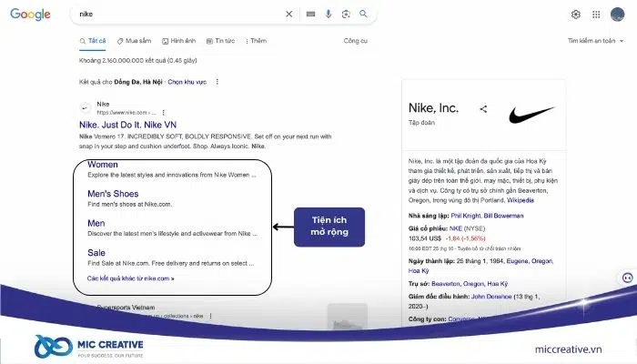Open the Men sitelink

pyautogui.click(x=96, y=224)
